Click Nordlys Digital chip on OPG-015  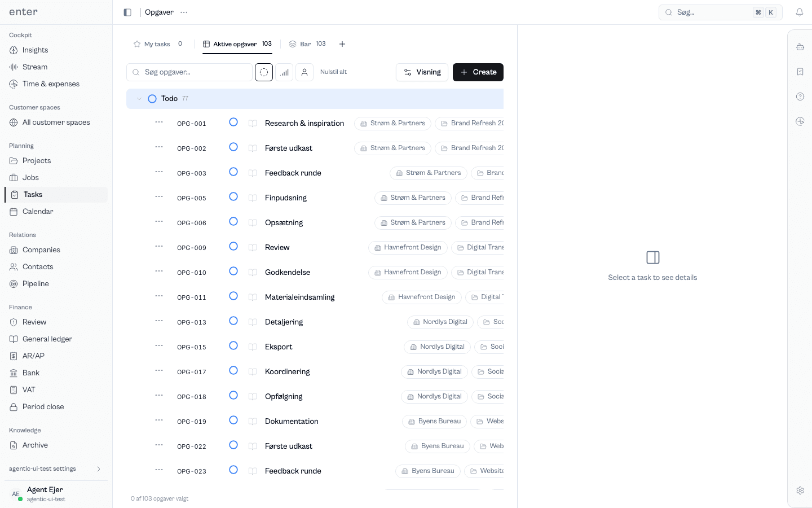point(437,347)
